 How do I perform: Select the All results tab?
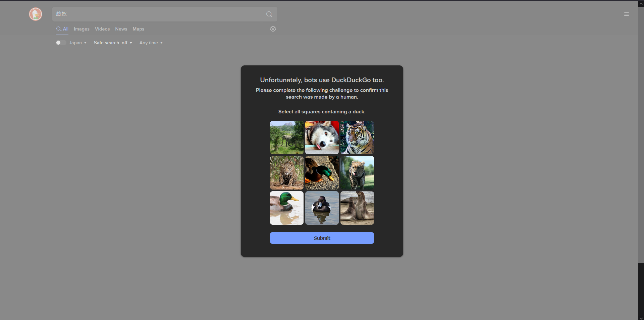tap(62, 29)
